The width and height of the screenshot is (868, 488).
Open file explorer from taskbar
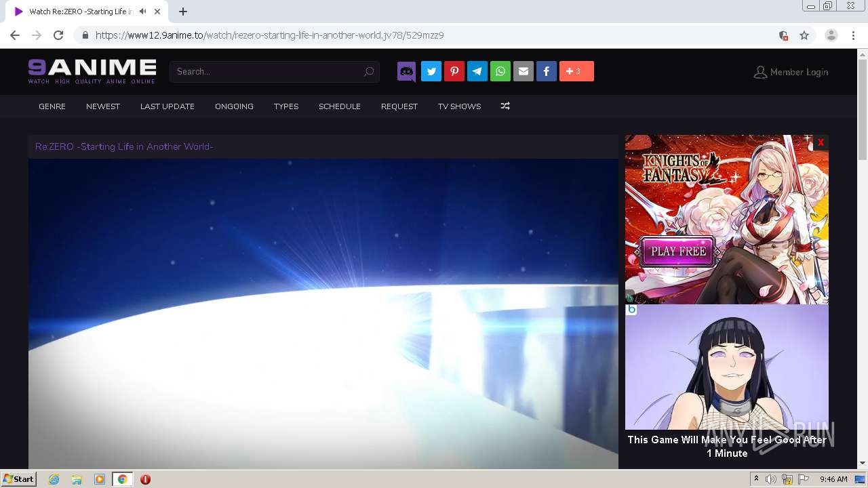77,479
